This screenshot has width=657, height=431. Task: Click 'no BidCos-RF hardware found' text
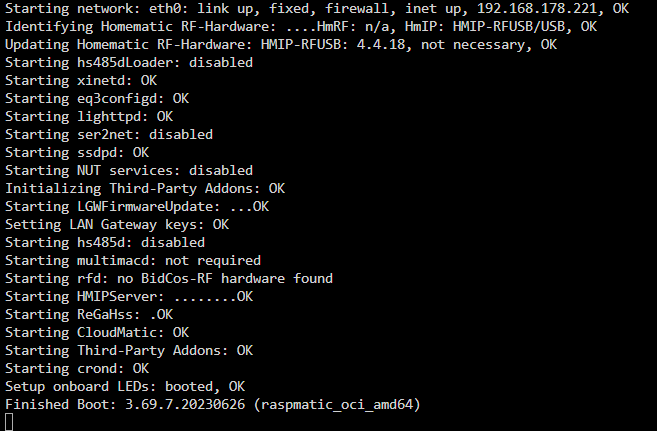point(225,279)
